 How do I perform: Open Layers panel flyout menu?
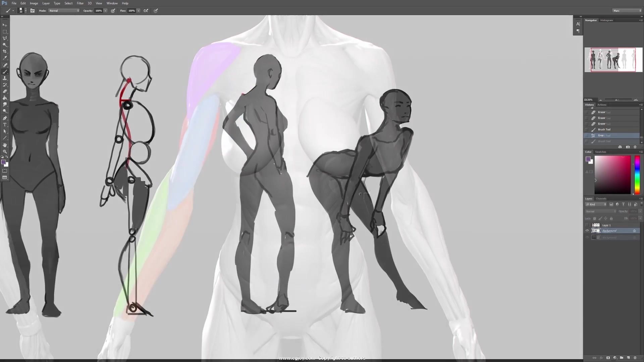[x=641, y=199]
